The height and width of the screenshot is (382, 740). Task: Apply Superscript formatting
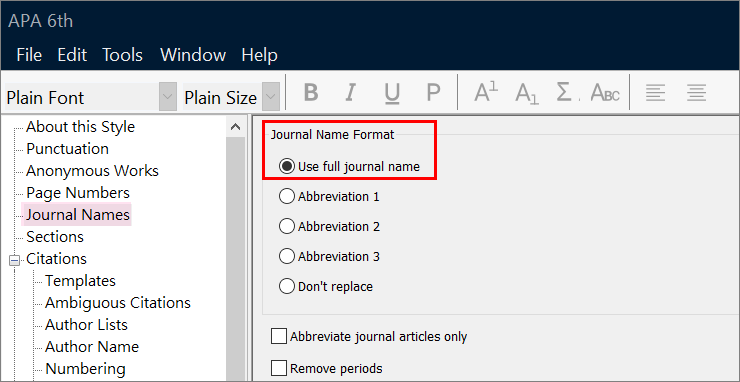point(486,92)
